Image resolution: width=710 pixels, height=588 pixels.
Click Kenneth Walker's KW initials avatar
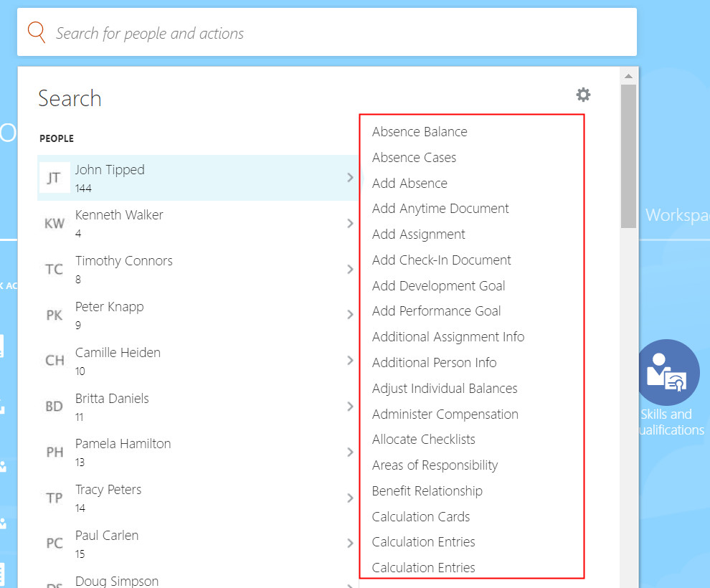(x=55, y=224)
